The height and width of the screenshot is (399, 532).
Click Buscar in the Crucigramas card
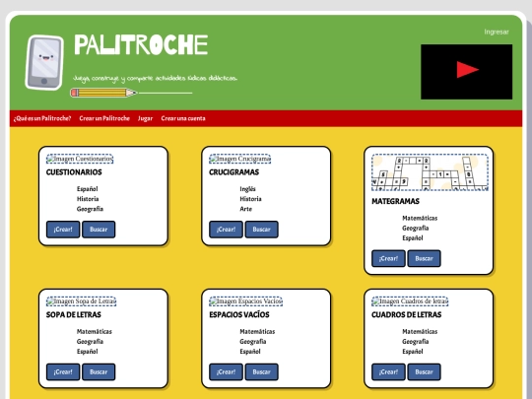coord(262,230)
